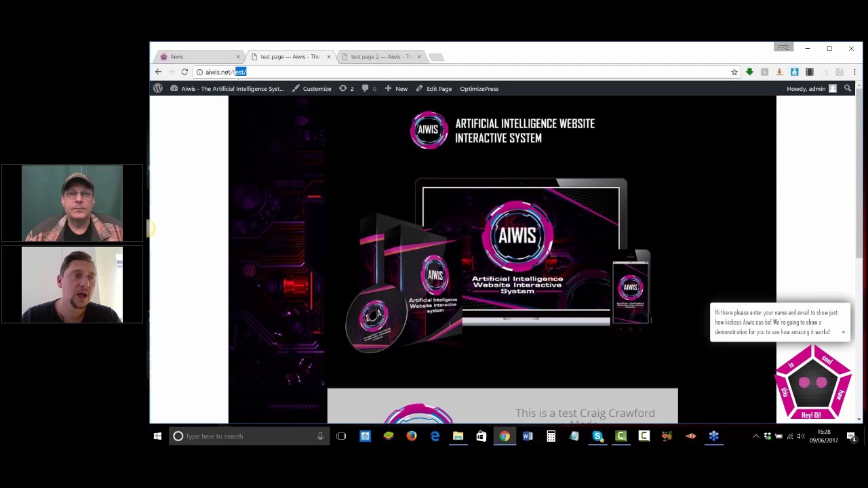Viewport: 868px width, 488px height.
Task: Open Microsoft Word from the taskbar
Action: click(528, 436)
